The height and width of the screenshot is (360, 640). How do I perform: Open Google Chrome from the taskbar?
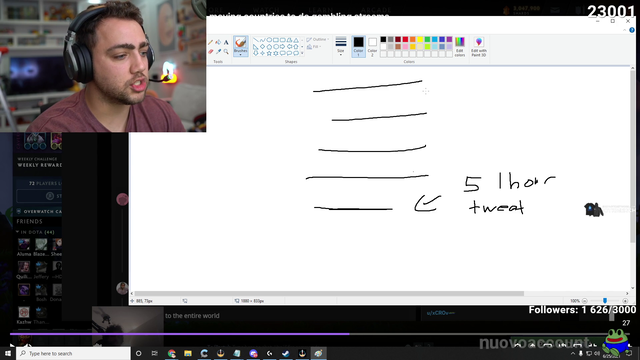(x=171, y=353)
